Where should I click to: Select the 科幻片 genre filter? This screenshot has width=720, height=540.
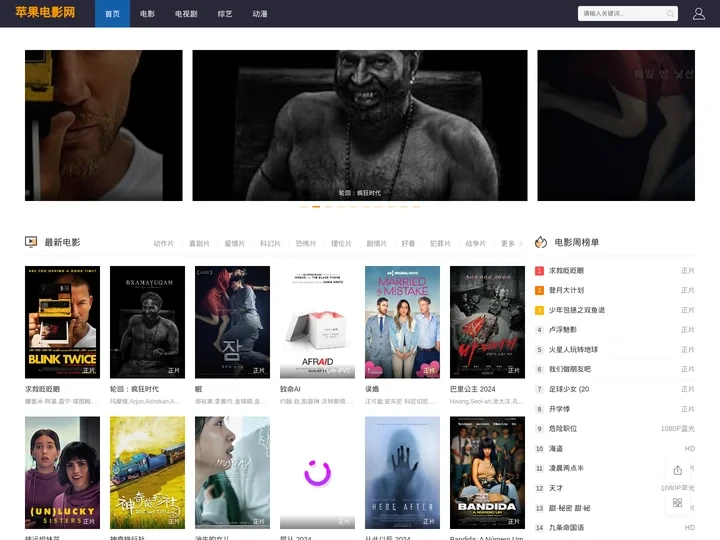270,243
